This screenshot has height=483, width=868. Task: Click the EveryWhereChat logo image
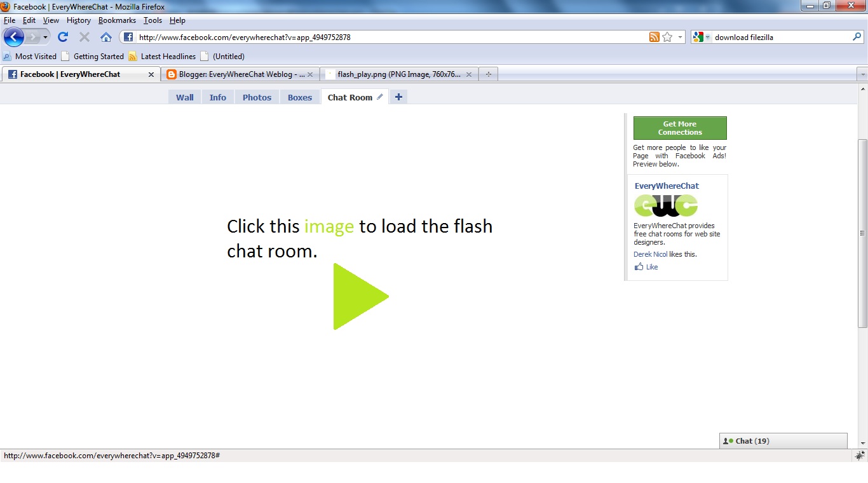pyautogui.click(x=666, y=205)
